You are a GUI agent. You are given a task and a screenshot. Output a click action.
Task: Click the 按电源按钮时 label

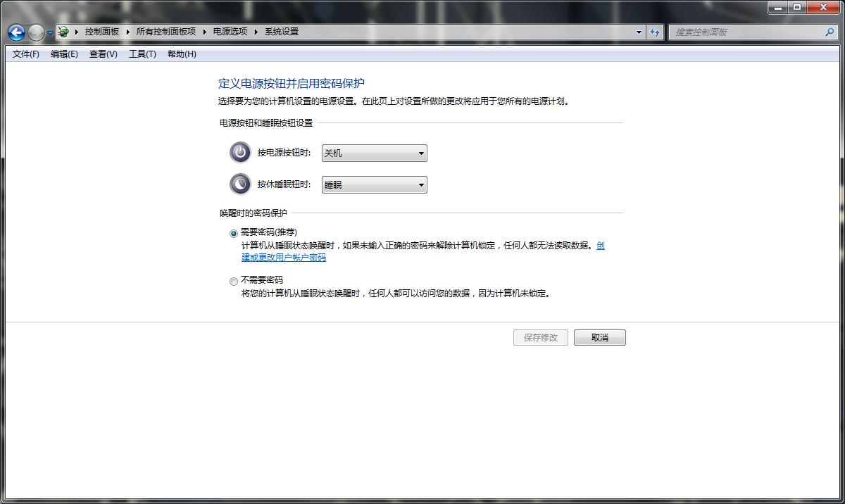tap(284, 153)
